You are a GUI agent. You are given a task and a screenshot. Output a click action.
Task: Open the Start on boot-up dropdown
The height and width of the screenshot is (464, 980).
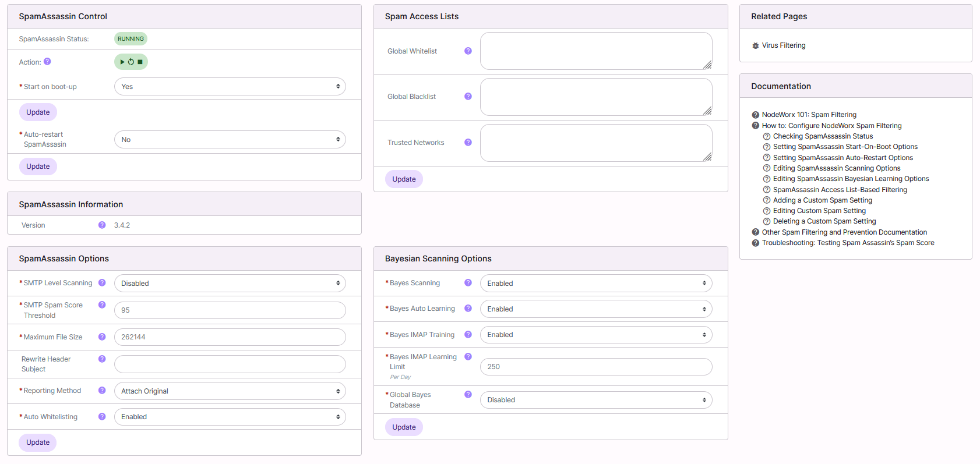(230, 87)
